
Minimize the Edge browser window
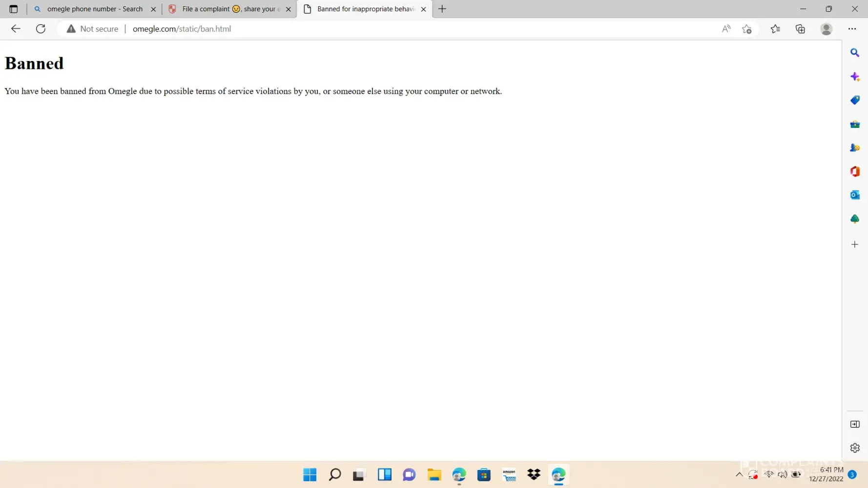pos(803,9)
